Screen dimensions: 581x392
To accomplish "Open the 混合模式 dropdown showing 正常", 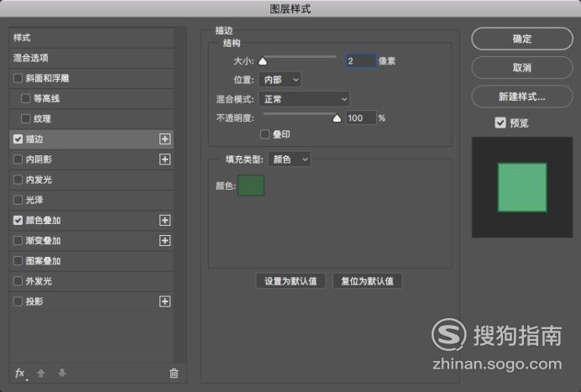I will [304, 99].
